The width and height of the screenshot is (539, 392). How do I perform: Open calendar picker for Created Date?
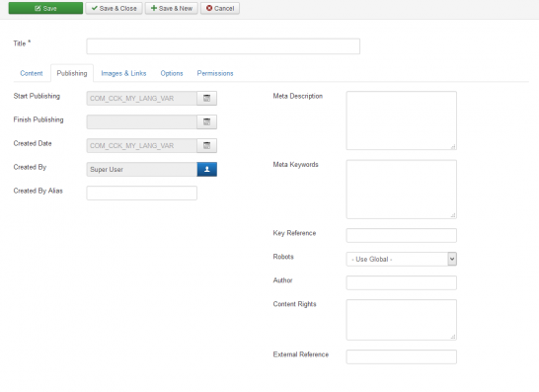207,146
